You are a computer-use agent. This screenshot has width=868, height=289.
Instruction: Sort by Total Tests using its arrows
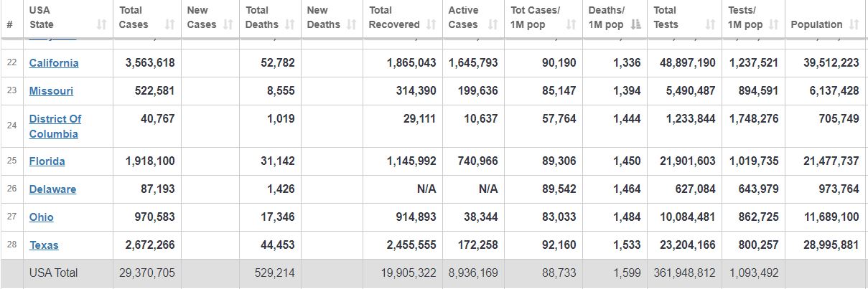710,25
